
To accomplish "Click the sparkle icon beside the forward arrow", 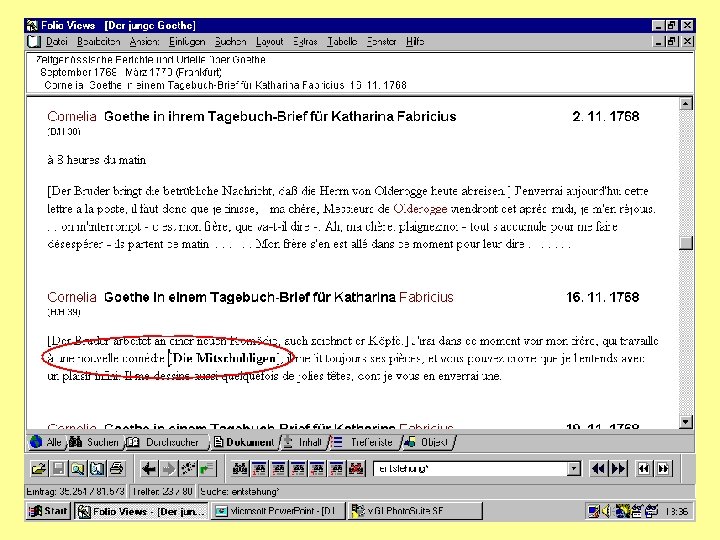I will [x=188, y=469].
